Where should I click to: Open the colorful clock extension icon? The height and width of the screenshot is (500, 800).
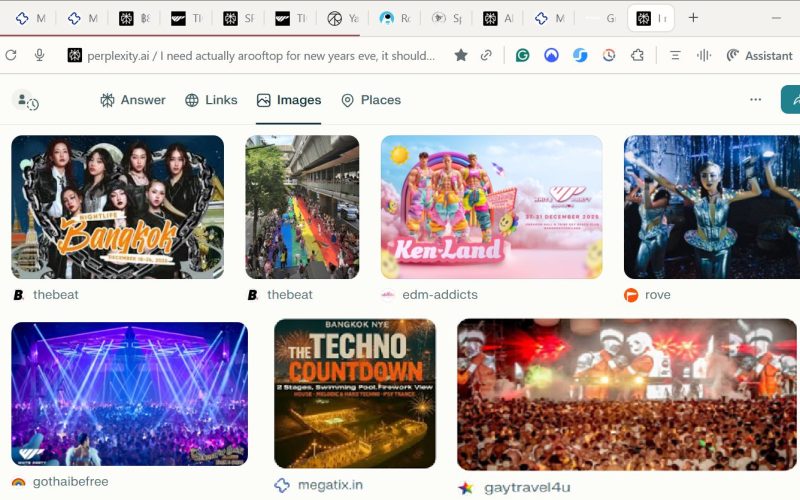[609, 55]
